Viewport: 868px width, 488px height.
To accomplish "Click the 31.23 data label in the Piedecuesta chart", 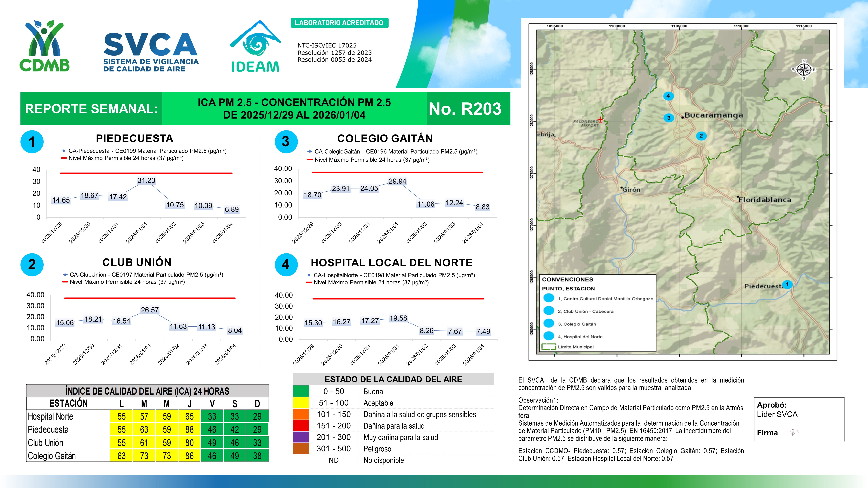I will tap(146, 181).
